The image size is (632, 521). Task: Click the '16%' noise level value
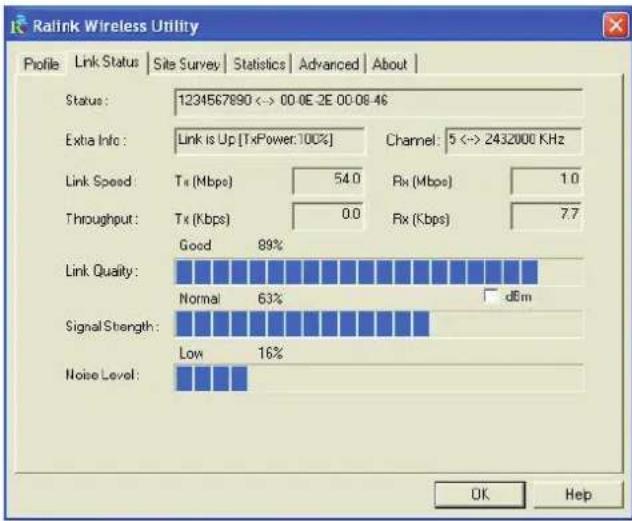[270, 353]
